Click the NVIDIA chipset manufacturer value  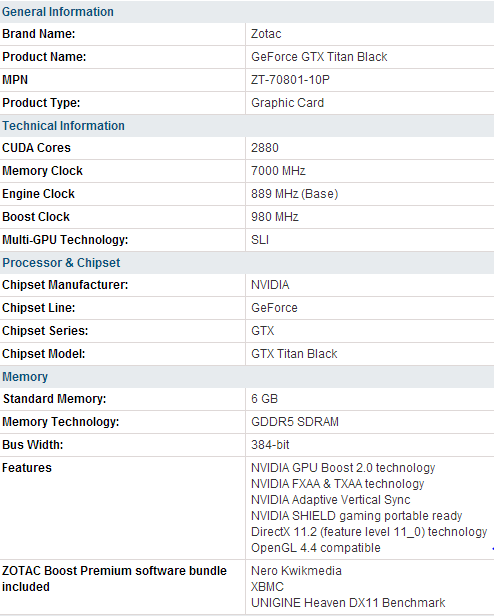click(x=270, y=285)
